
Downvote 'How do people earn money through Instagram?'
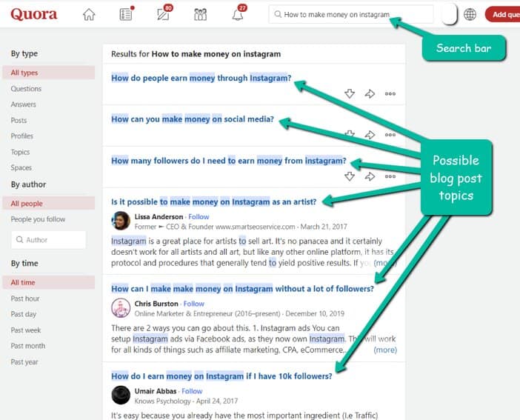pos(350,93)
